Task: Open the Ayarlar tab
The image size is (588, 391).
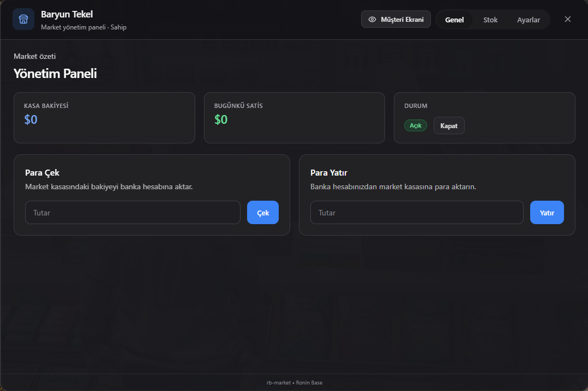Action: point(529,20)
